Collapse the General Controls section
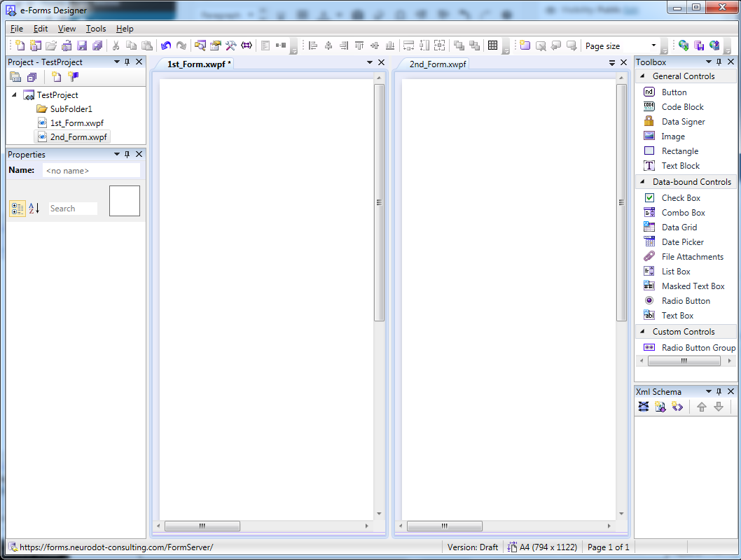 pos(642,76)
